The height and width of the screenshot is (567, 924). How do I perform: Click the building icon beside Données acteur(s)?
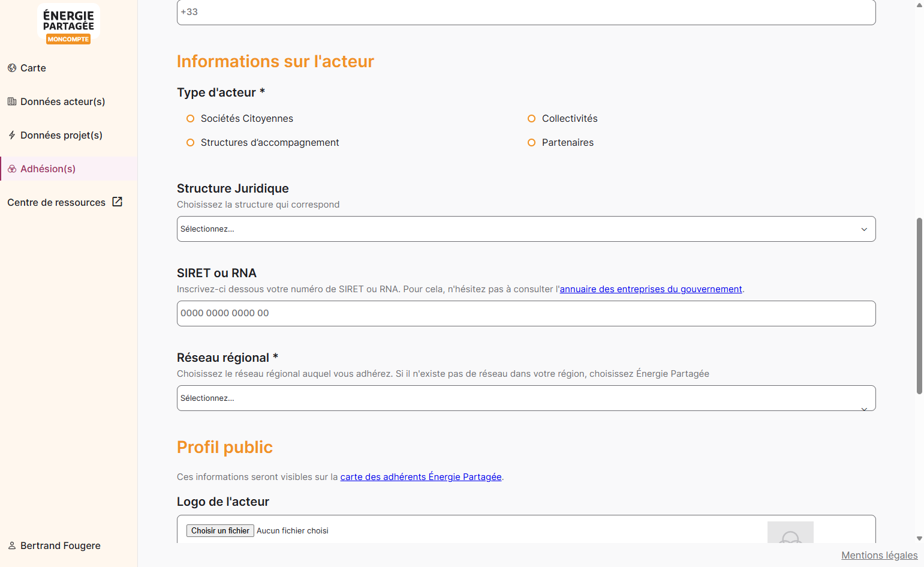point(12,101)
